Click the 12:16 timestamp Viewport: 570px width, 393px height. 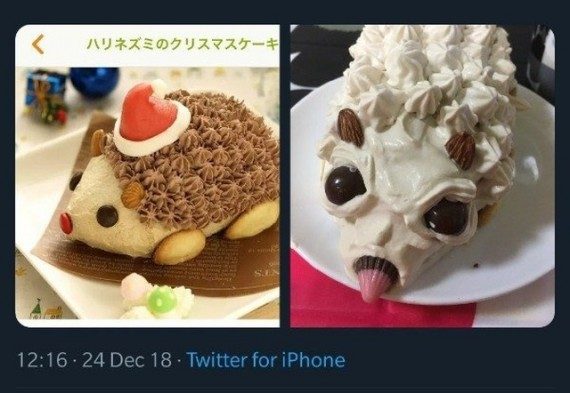pyautogui.click(x=42, y=360)
